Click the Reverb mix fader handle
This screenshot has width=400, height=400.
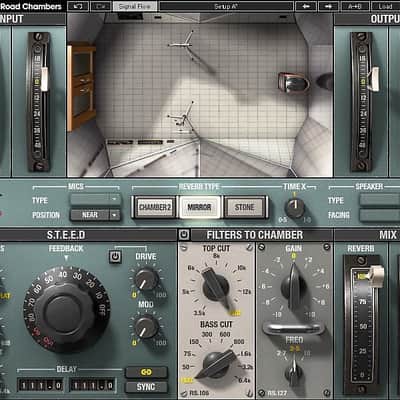(374, 276)
